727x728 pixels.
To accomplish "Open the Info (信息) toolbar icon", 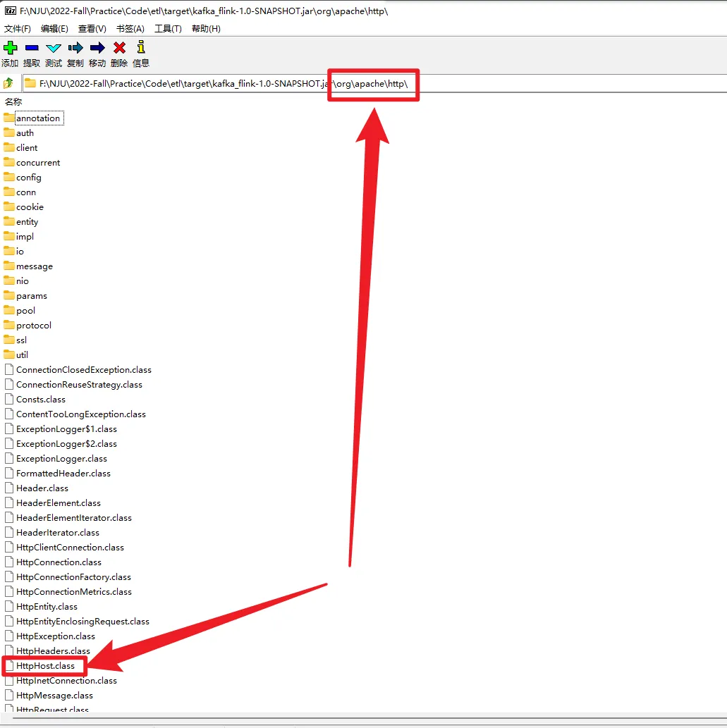I will (141, 48).
